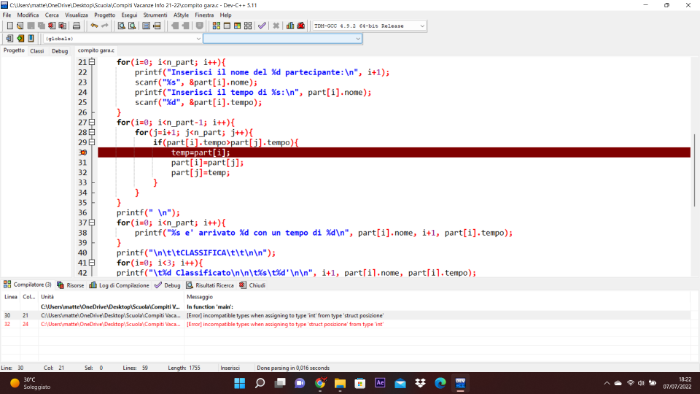Click the Open file toolbar icon
Viewport: 700px width, 394px height.
[20, 26]
